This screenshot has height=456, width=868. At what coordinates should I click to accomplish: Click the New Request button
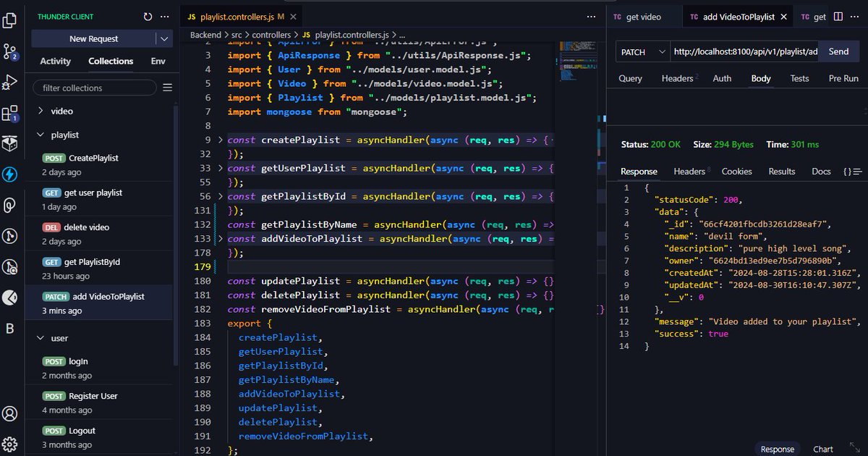(94, 39)
